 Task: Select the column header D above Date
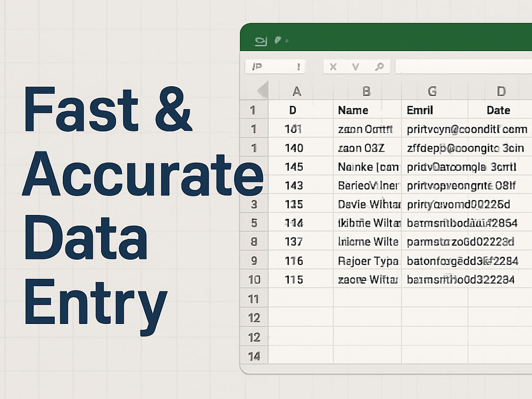pyautogui.click(x=501, y=91)
